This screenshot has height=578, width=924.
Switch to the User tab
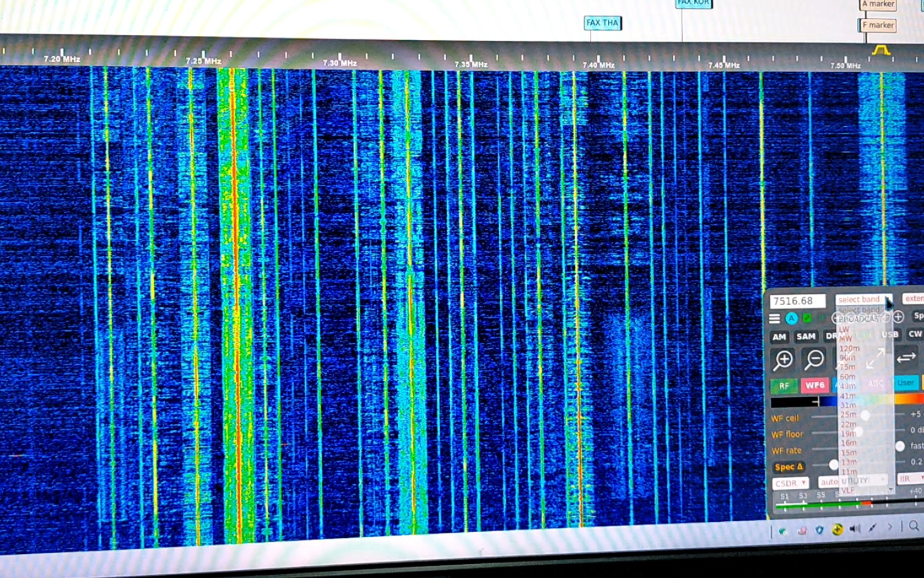906,382
